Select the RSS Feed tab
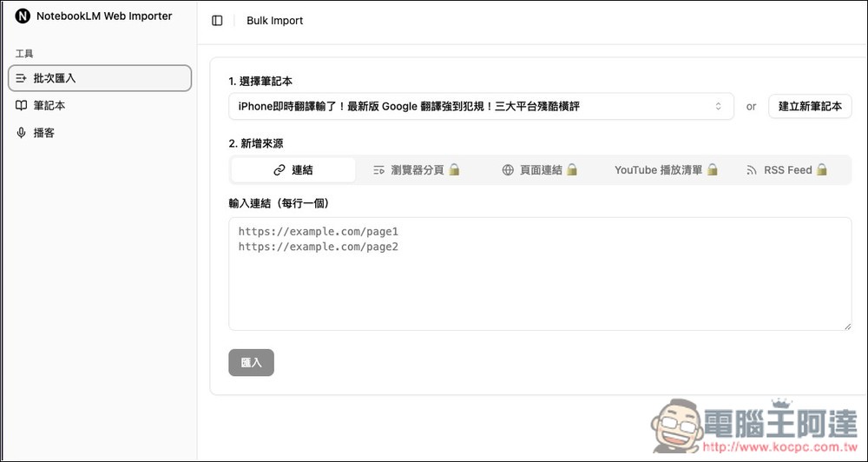The height and width of the screenshot is (462, 868). click(x=786, y=170)
